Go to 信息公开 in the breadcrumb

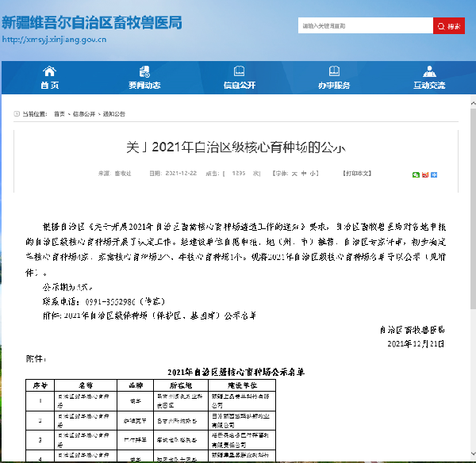(x=84, y=114)
